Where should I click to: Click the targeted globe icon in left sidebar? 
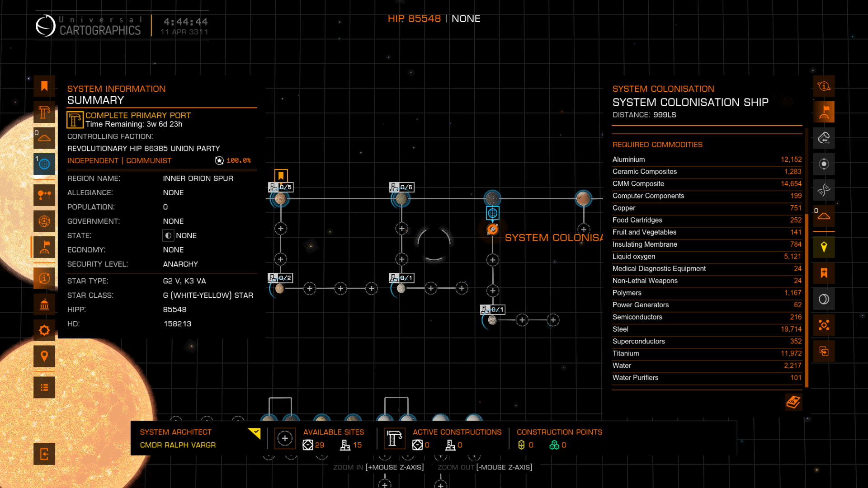44,221
